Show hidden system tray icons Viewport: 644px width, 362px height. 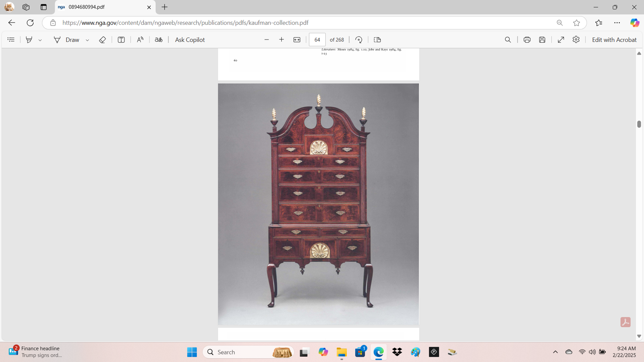click(555, 352)
